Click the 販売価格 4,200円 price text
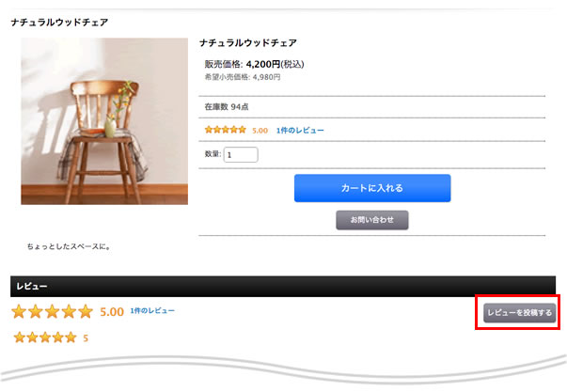 tap(254, 64)
